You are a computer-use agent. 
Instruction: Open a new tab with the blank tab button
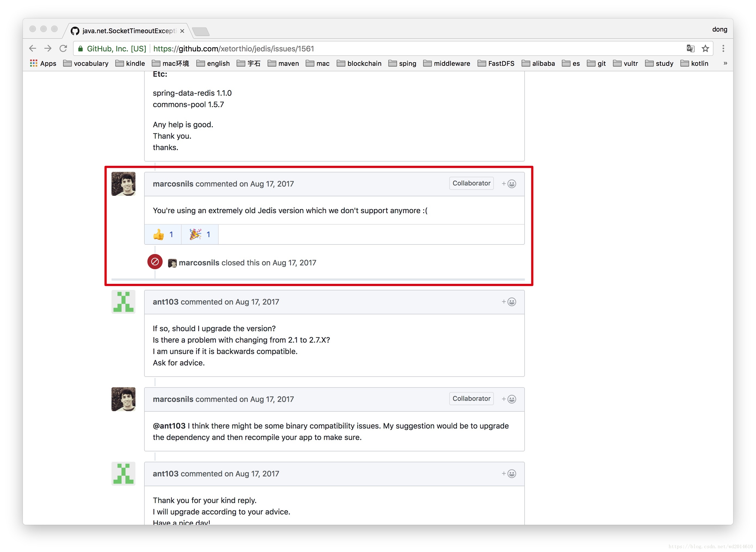201,32
